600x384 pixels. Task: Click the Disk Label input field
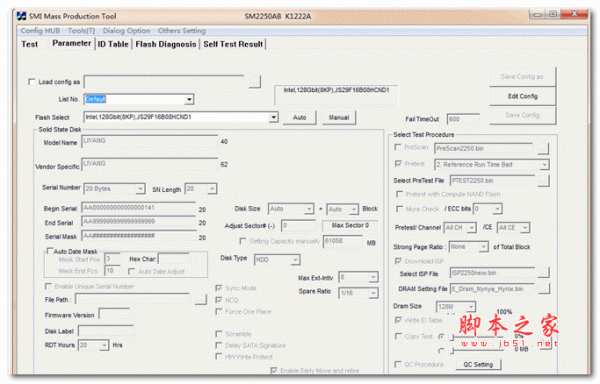tap(106, 331)
